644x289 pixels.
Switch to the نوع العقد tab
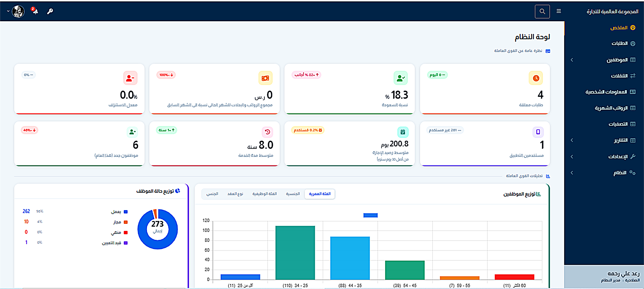235,194
